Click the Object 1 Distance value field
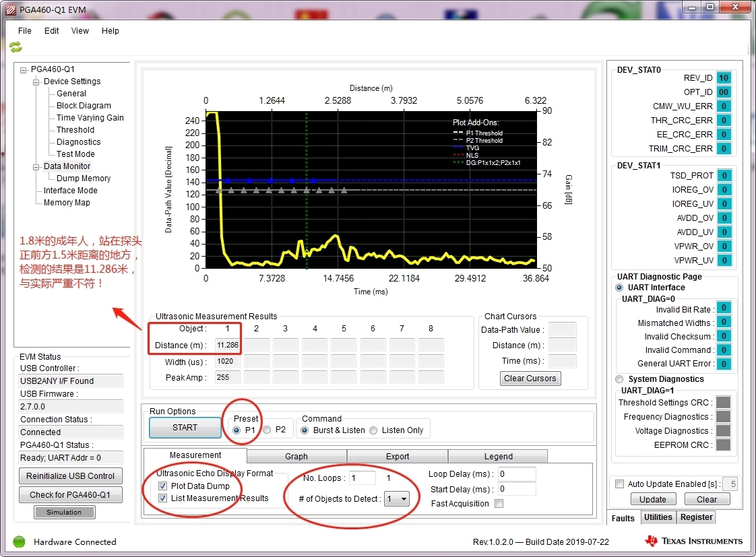 coord(228,345)
